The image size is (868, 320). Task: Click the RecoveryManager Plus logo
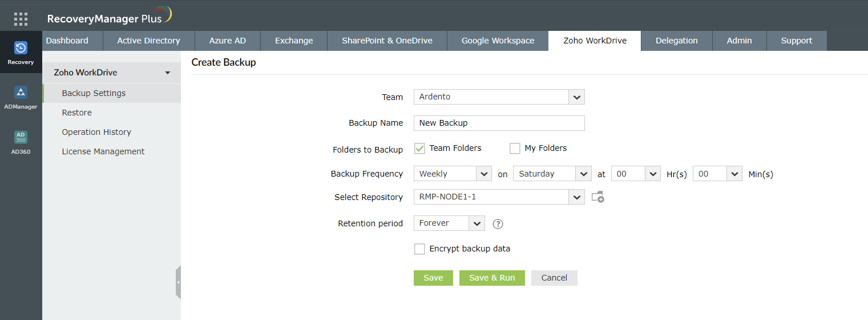click(109, 16)
